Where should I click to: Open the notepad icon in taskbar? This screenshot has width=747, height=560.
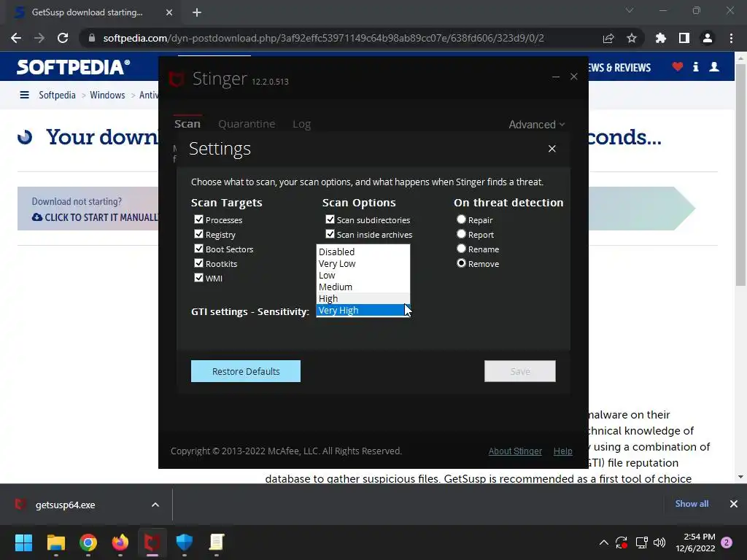pyautogui.click(x=216, y=542)
